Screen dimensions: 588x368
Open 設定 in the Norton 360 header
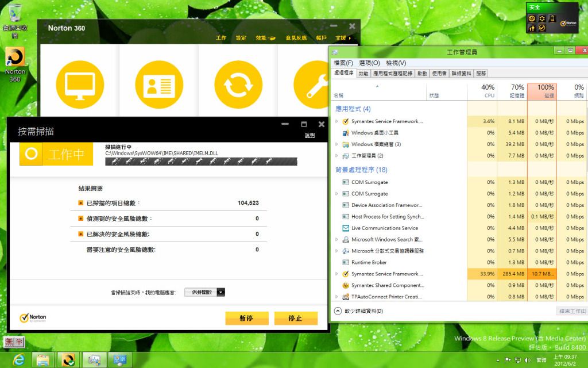point(241,38)
